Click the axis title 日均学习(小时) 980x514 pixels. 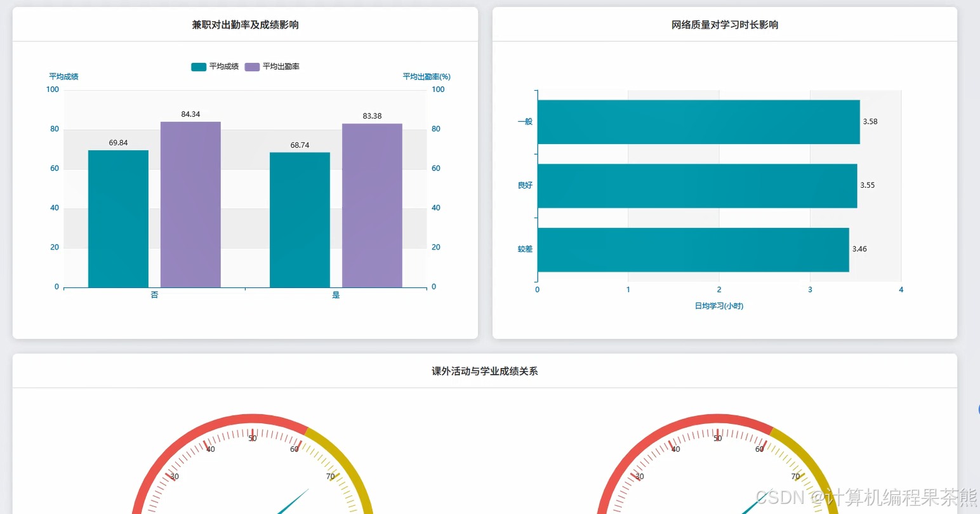pos(719,306)
